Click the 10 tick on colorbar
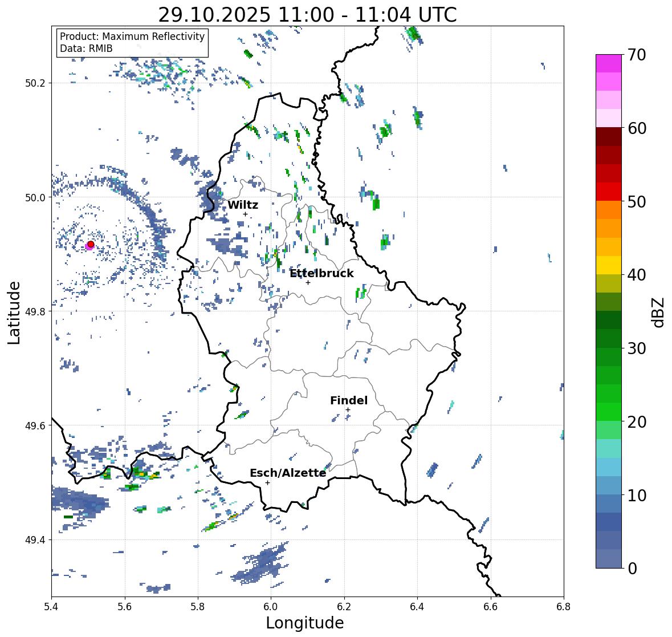672x637 pixels. [x=637, y=495]
